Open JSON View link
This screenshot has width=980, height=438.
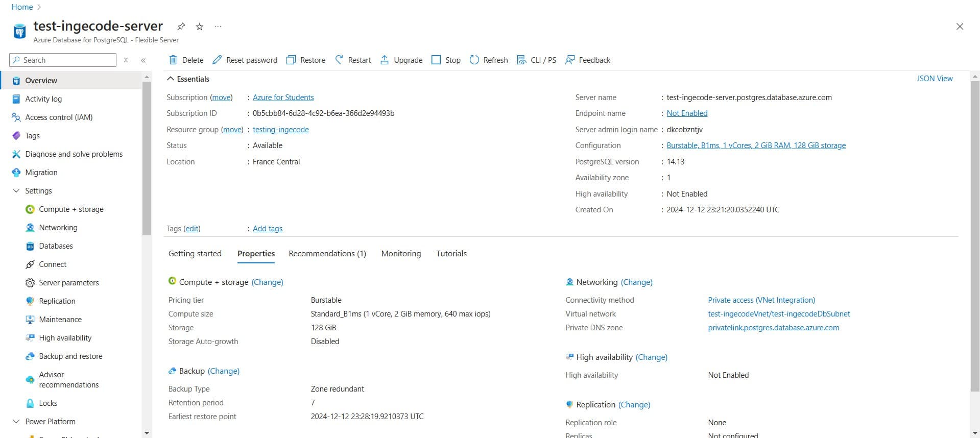(934, 79)
